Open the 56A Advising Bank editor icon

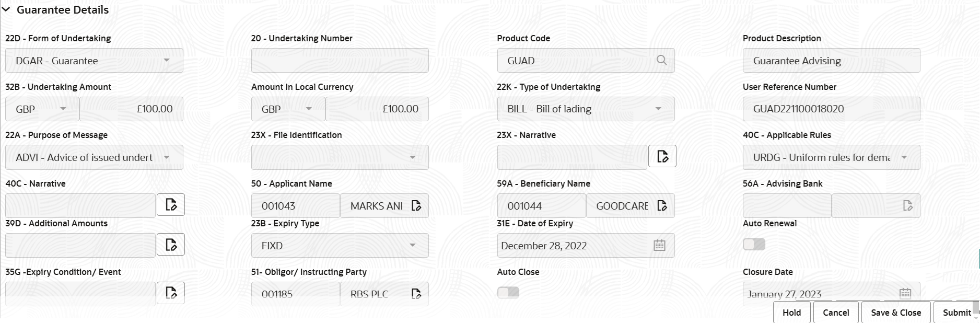tap(908, 205)
